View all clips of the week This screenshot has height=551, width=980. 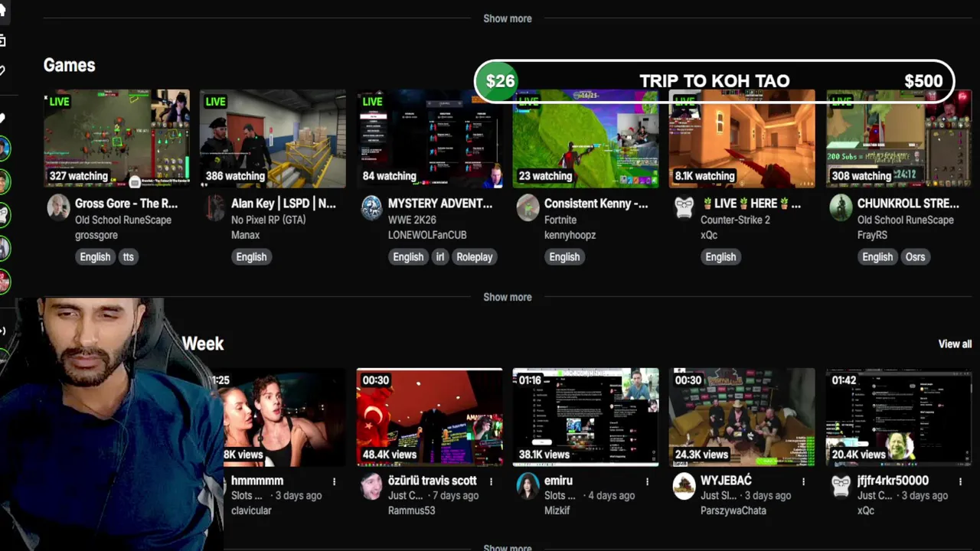tap(955, 344)
